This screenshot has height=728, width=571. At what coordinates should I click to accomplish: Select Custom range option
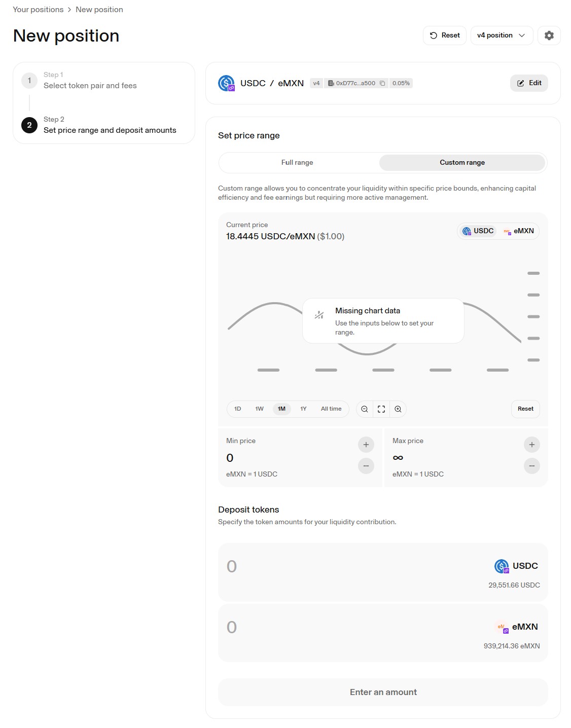(x=462, y=163)
